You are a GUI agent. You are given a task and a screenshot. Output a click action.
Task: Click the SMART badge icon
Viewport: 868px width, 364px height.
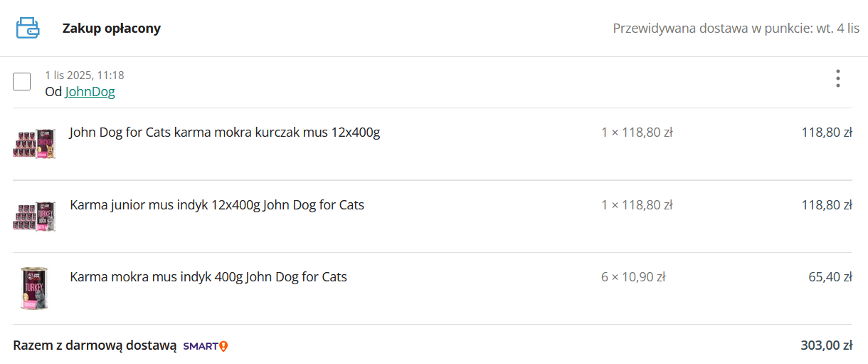pyautogui.click(x=206, y=346)
